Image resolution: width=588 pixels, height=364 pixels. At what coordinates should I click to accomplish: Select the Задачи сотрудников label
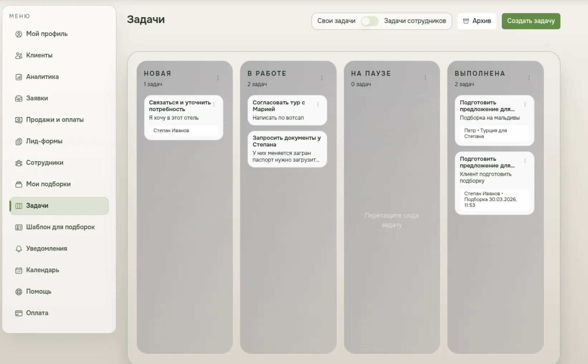click(415, 21)
